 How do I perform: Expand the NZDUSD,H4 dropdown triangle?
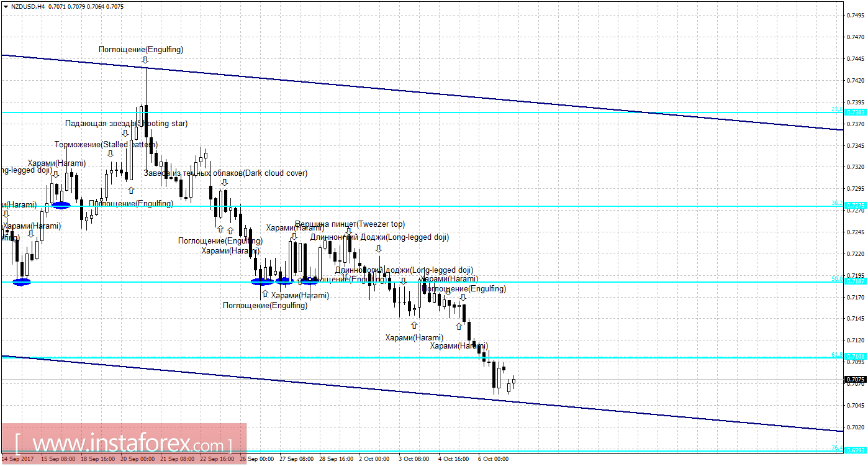(6, 7)
